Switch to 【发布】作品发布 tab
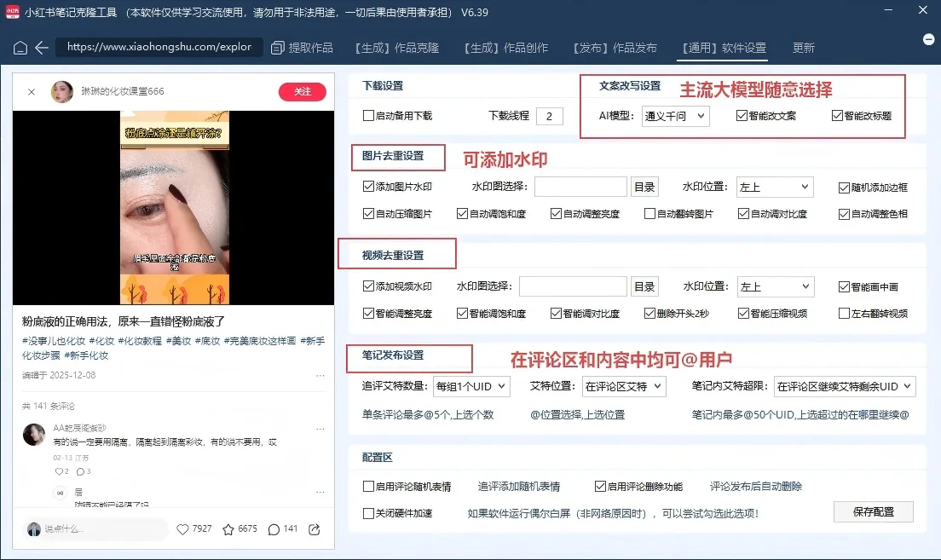This screenshot has height=560, width=941. click(x=615, y=48)
